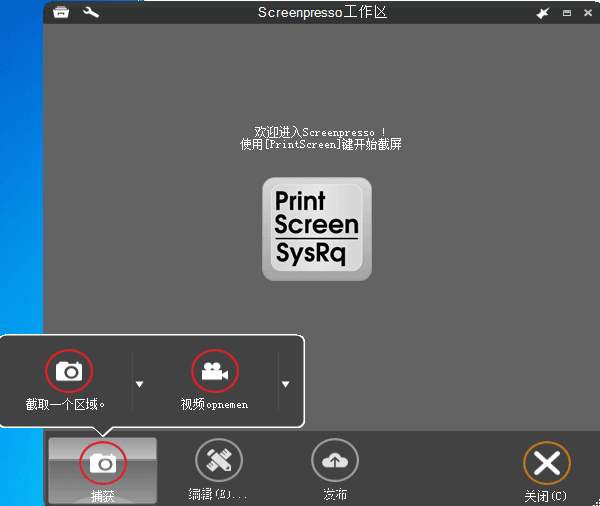This screenshot has width=600, height=506.
Task: Close the workspace with the title bar X
Action: pos(588,13)
